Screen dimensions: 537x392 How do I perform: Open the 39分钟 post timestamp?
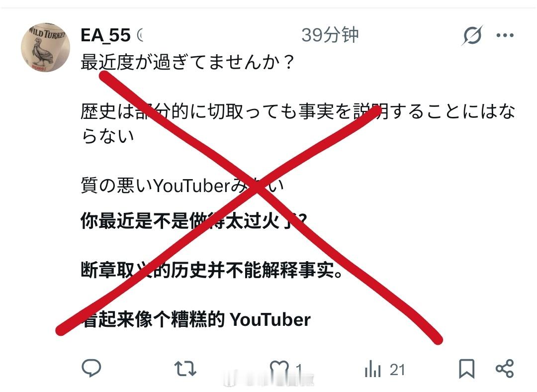[x=330, y=35]
